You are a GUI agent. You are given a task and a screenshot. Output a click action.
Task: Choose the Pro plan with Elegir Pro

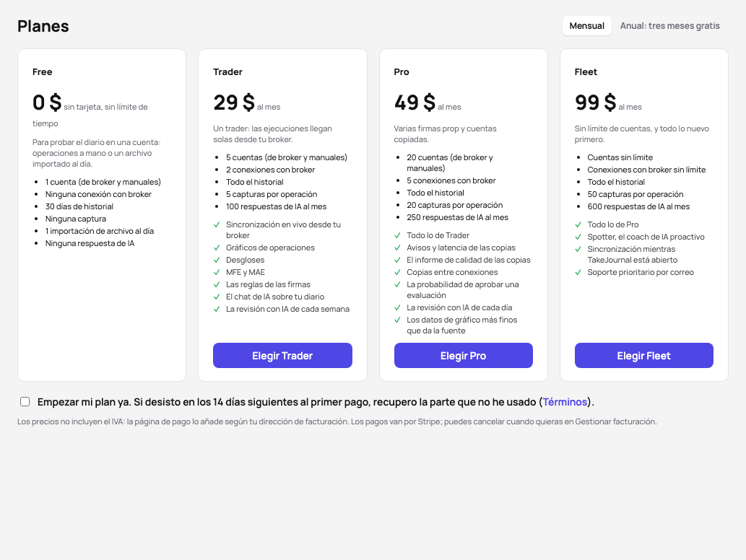pyautogui.click(x=464, y=356)
